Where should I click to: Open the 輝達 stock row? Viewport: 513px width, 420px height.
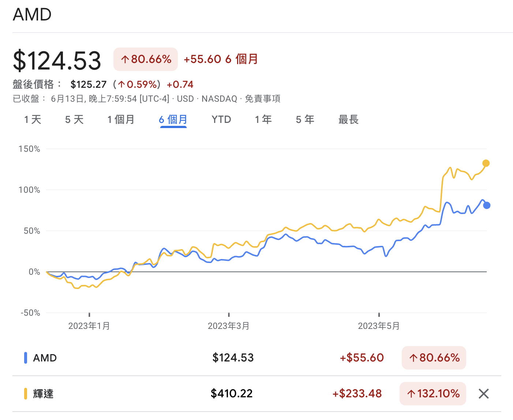[44, 394]
